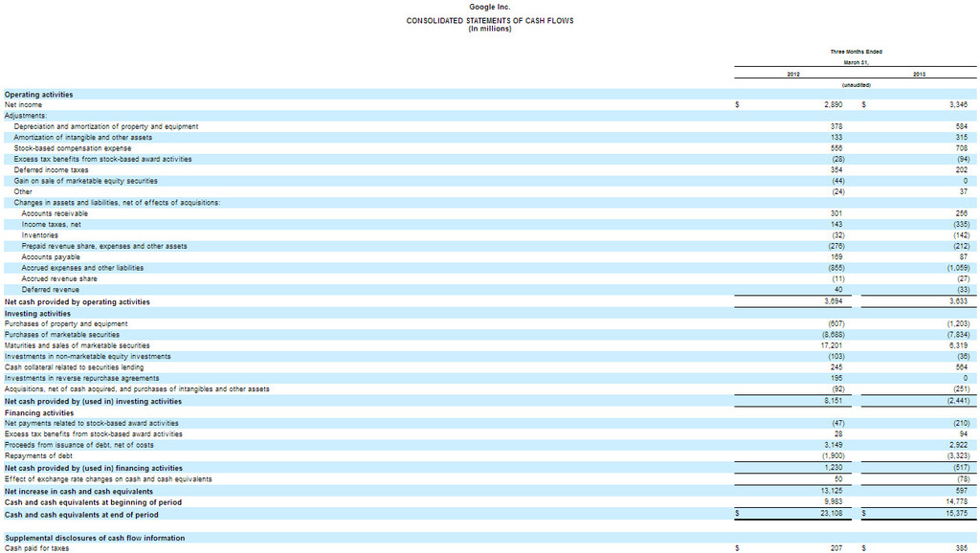The width and height of the screenshot is (980, 553).
Task: Click Net increase in cash and cash equivalents
Action: [78, 492]
